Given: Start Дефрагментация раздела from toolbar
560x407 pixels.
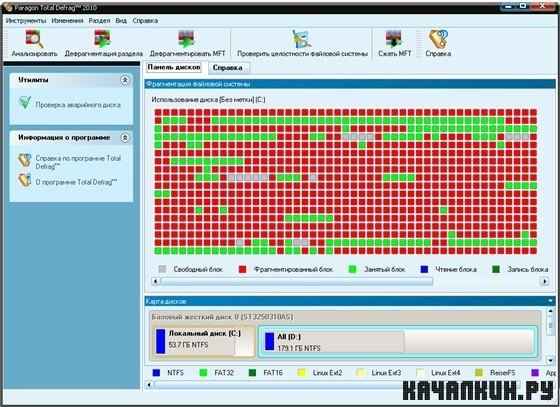Looking at the screenshot, I should [103, 39].
